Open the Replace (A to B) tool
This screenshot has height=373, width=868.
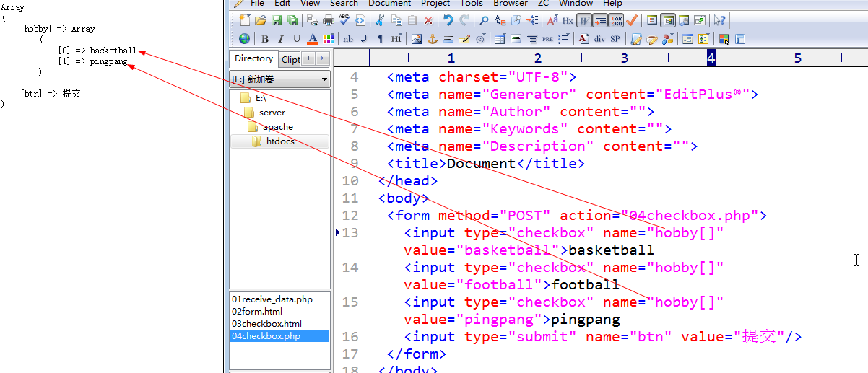pyautogui.click(x=500, y=20)
